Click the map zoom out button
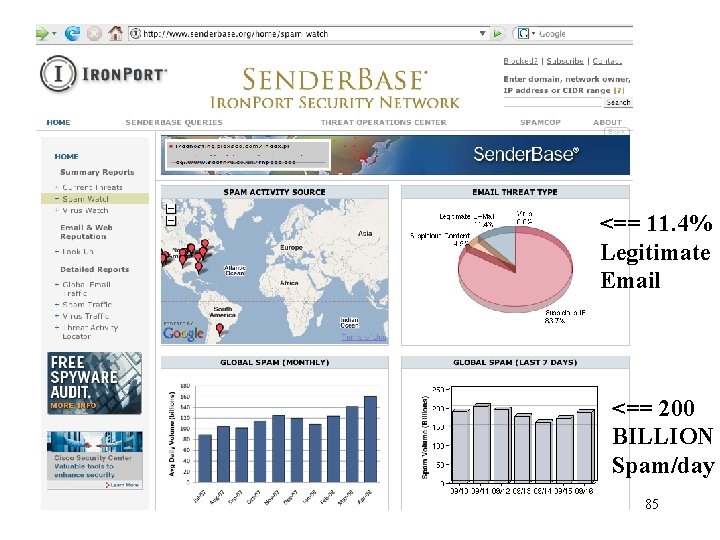 170,221
